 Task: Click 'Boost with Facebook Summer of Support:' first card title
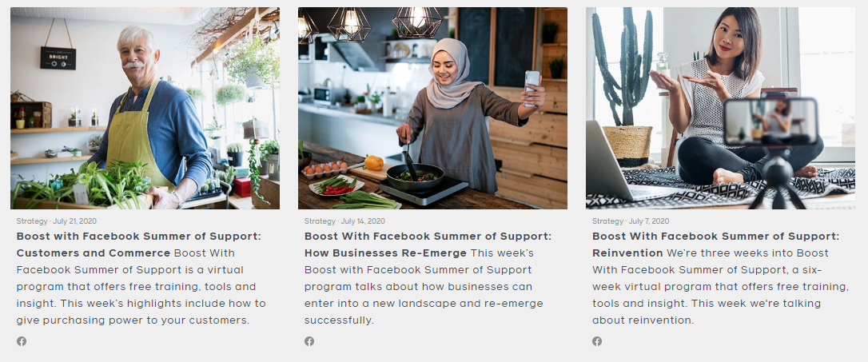pyautogui.click(x=138, y=237)
